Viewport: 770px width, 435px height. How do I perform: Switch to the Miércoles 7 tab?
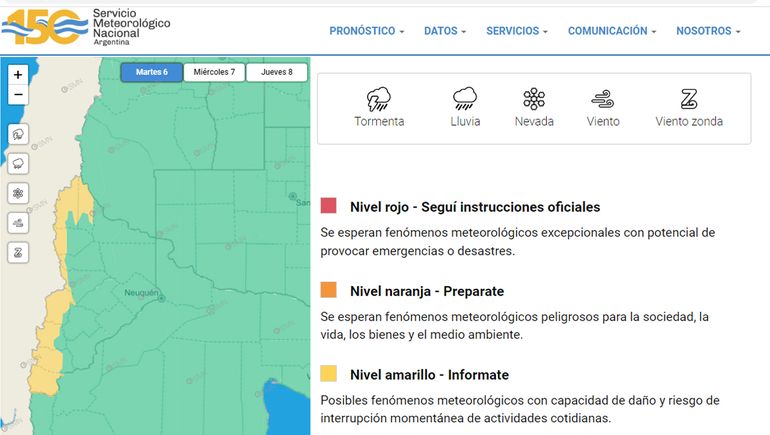click(x=214, y=72)
